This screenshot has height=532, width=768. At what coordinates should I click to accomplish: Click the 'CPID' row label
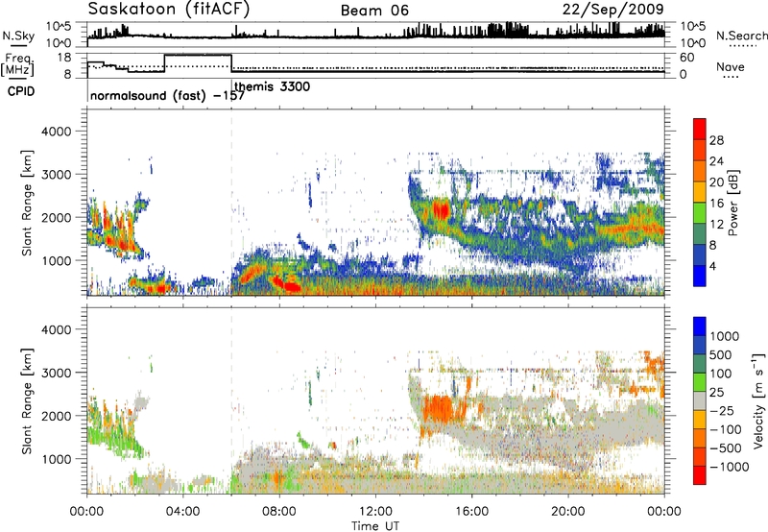point(21,91)
